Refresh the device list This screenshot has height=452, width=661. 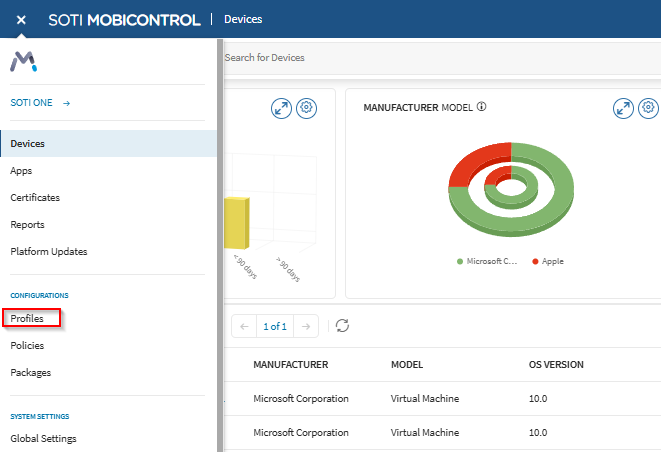click(x=342, y=326)
